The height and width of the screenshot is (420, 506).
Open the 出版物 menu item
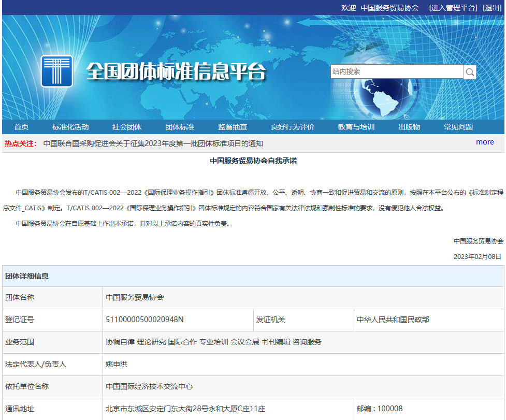[409, 127]
